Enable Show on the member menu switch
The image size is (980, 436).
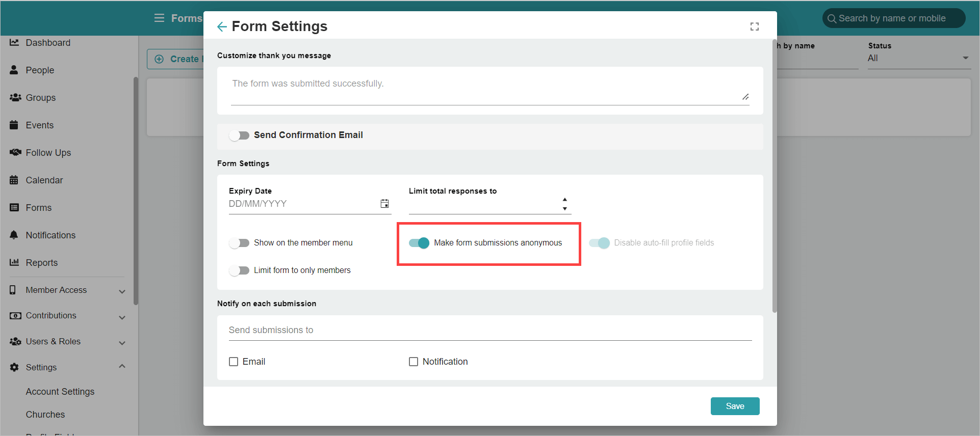[x=239, y=243]
